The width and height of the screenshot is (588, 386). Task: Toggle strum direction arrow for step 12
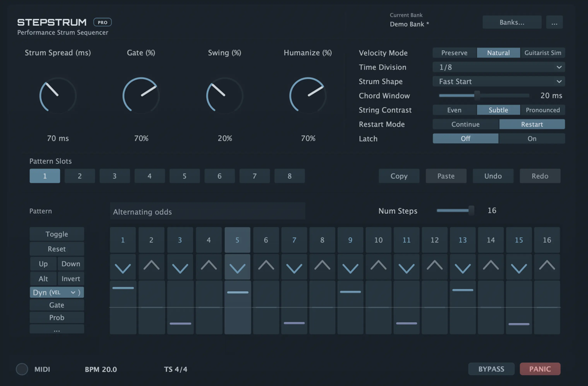pyautogui.click(x=435, y=267)
